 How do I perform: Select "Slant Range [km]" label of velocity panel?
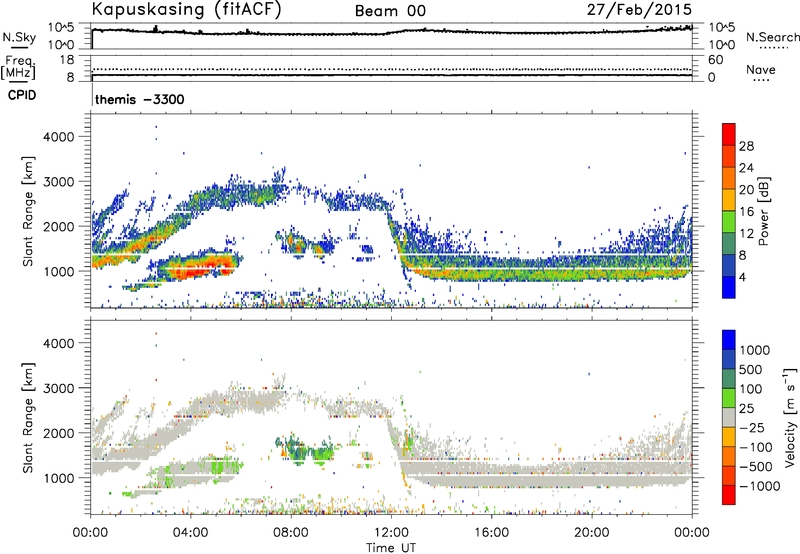tap(28, 417)
